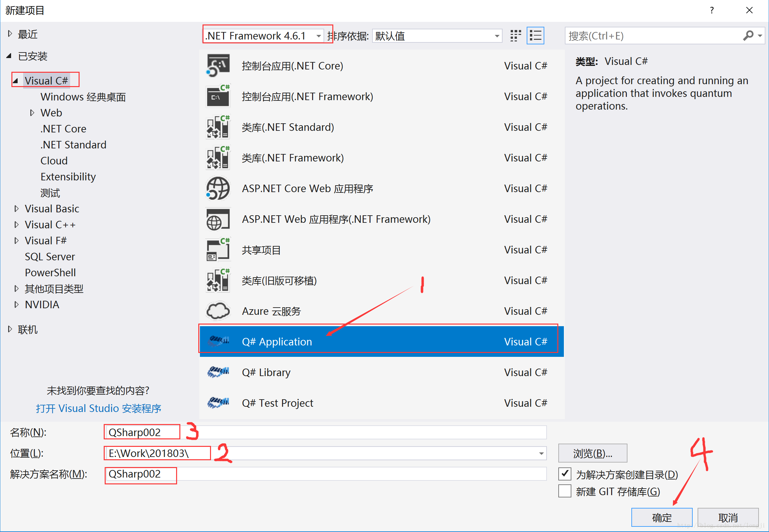769x532 pixels.
Task: Select the 共享项目 template row
Action: point(382,250)
